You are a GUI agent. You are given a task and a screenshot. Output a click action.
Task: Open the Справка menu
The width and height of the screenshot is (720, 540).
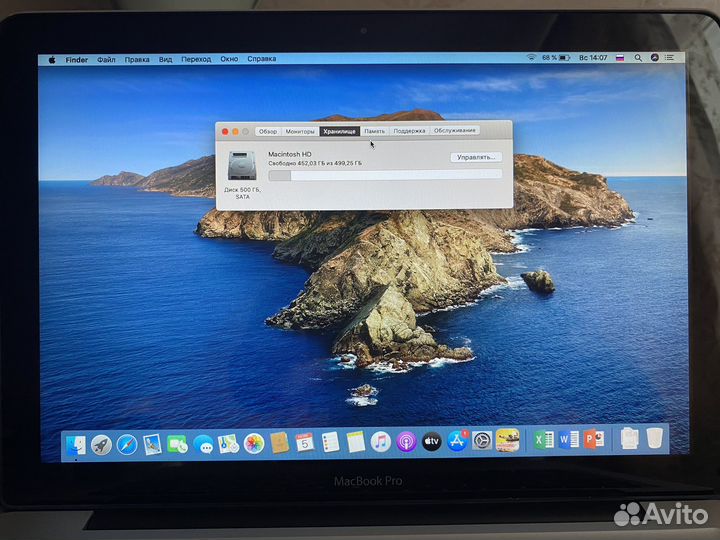tap(262, 59)
